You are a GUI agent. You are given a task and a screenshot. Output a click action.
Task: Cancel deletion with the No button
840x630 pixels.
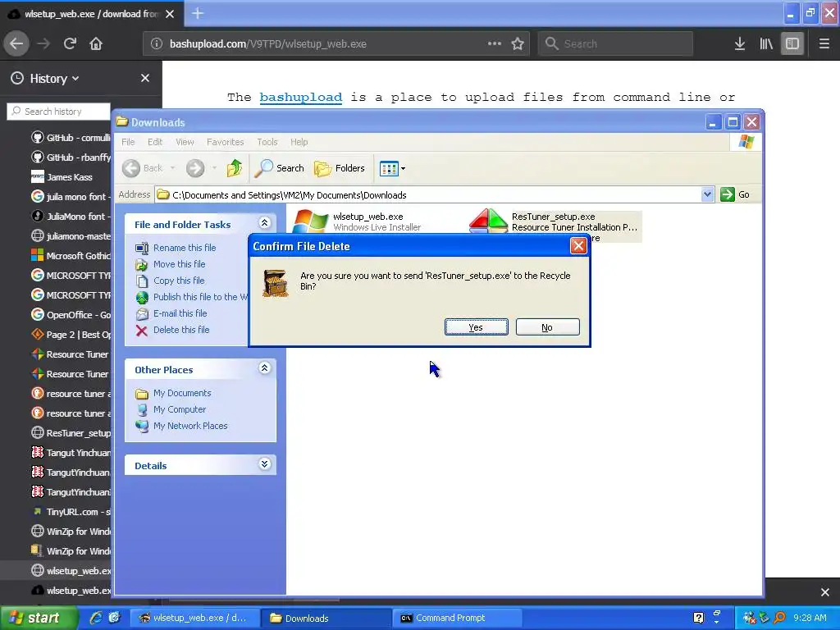(547, 327)
